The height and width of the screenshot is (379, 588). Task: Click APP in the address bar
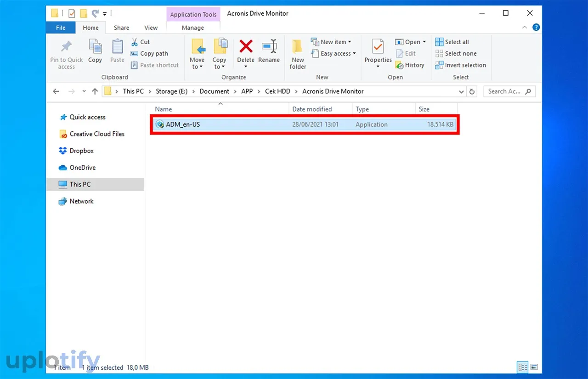point(247,91)
